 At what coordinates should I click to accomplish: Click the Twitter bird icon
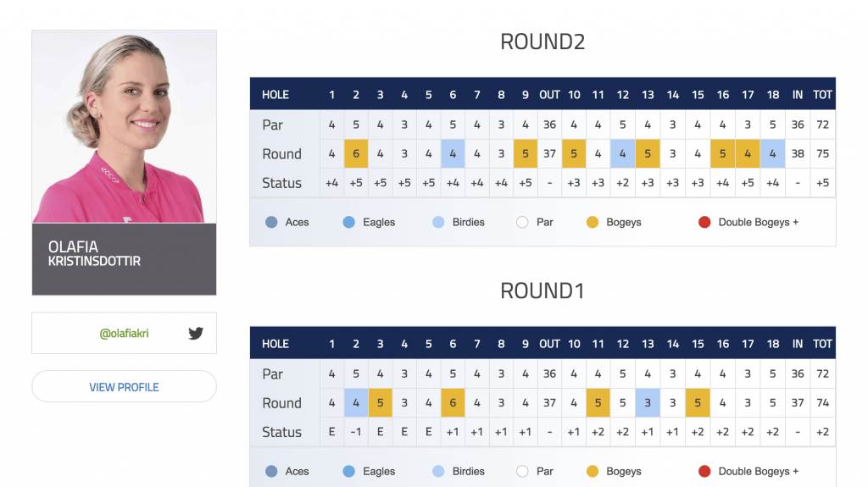[196, 333]
